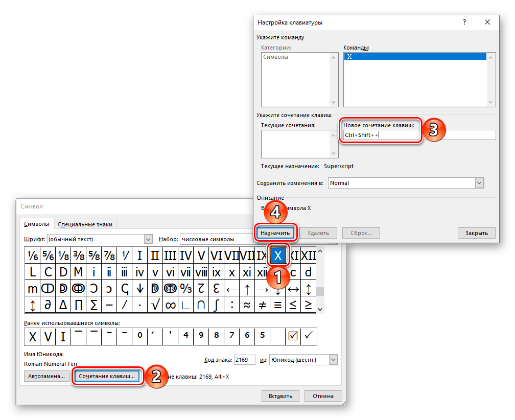Pick digit 9 in recent symbols

[201, 336]
